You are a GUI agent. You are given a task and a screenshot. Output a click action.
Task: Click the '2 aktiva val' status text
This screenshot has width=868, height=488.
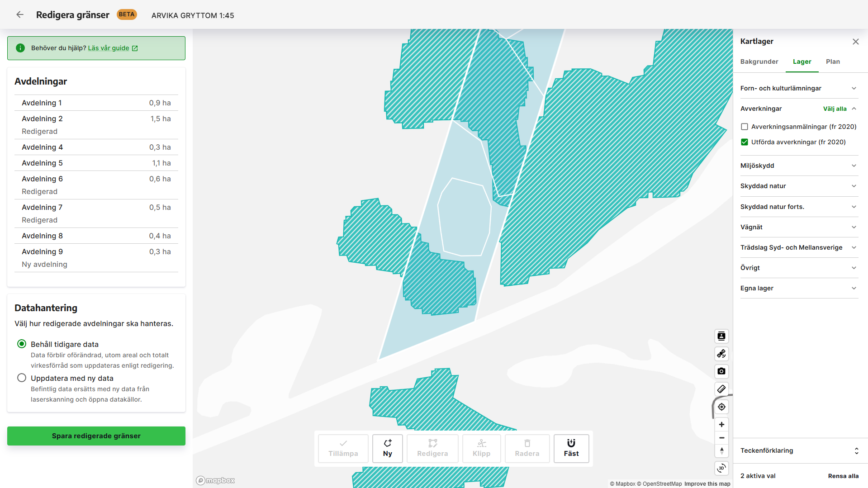click(x=758, y=476)
